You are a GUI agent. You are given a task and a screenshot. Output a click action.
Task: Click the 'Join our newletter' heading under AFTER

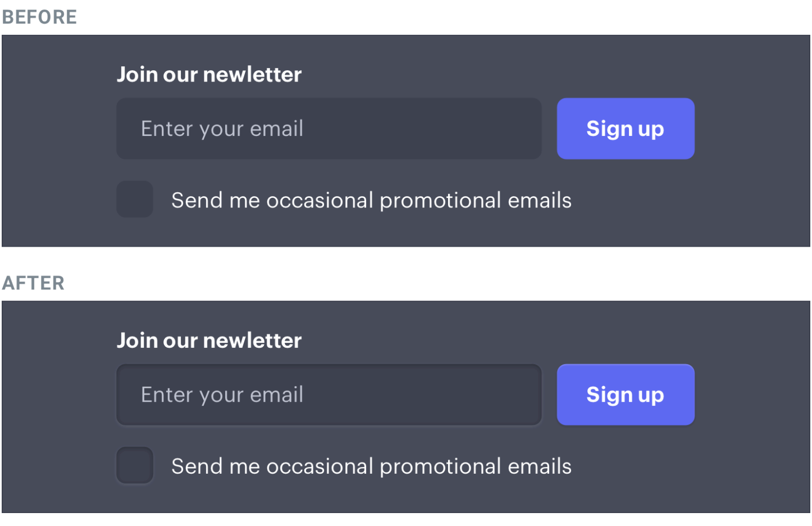click(x=209, y=341)
